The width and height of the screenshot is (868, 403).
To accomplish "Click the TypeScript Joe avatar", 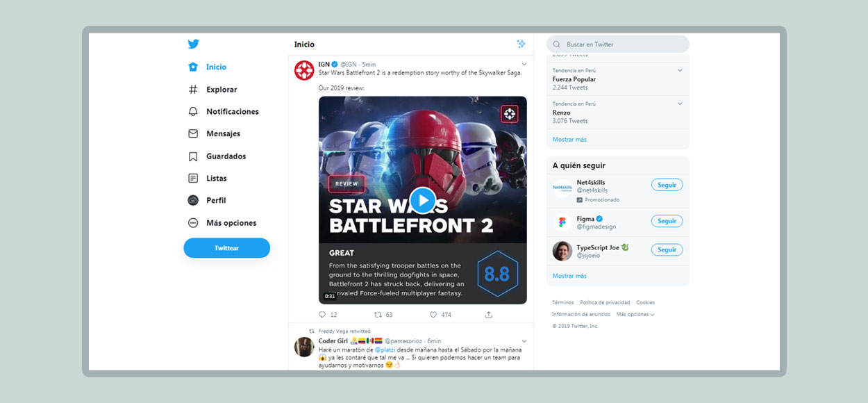I will (x=562, y=251).
